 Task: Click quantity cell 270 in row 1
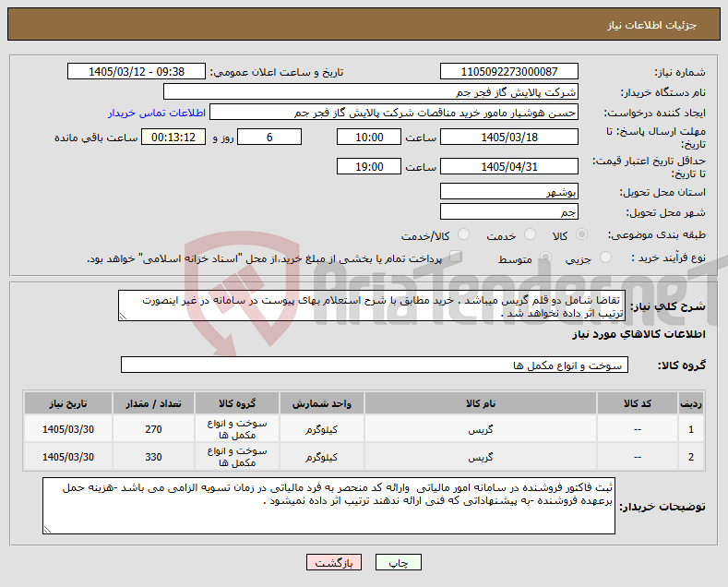pos(153,429)
